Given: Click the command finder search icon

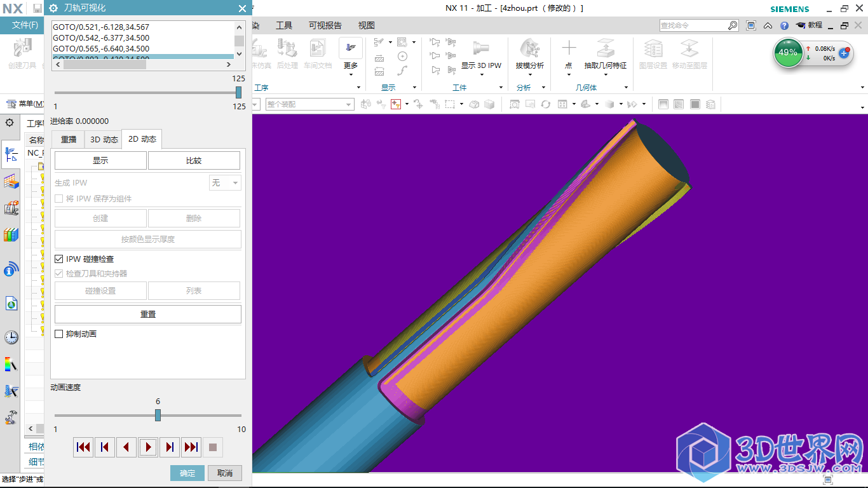Looking at the screenshot, I should coord(733,25).
